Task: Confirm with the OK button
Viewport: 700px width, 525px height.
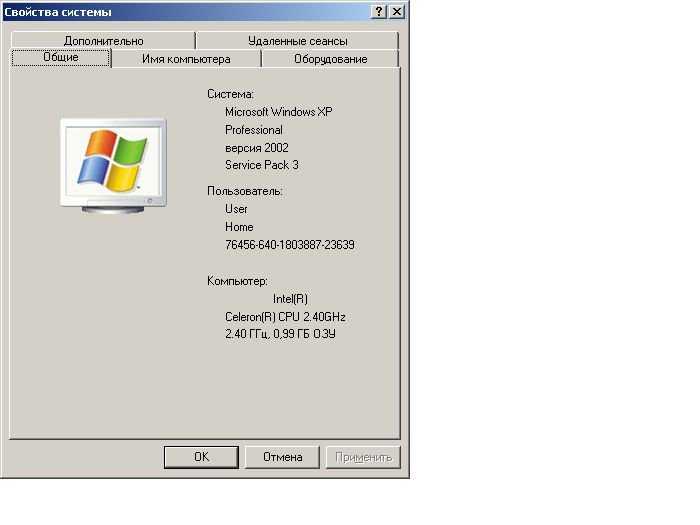Action: [201, 457]
